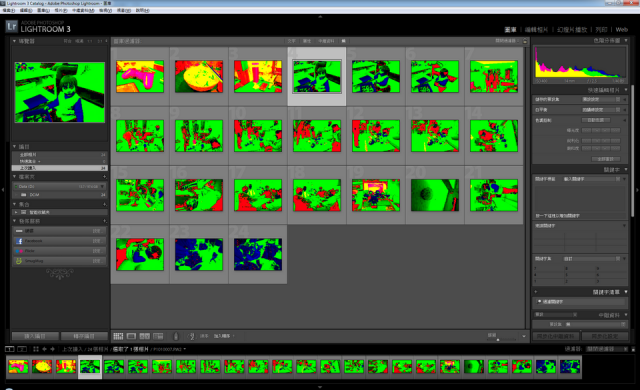Open the white balance preset dropdown
Screen dimensions: 640x390
(601, 110)
